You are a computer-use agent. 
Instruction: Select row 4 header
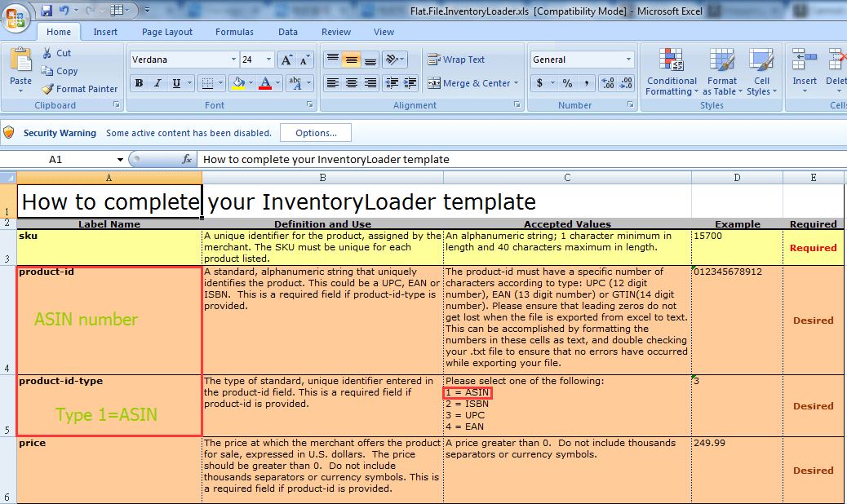point(7,320)
